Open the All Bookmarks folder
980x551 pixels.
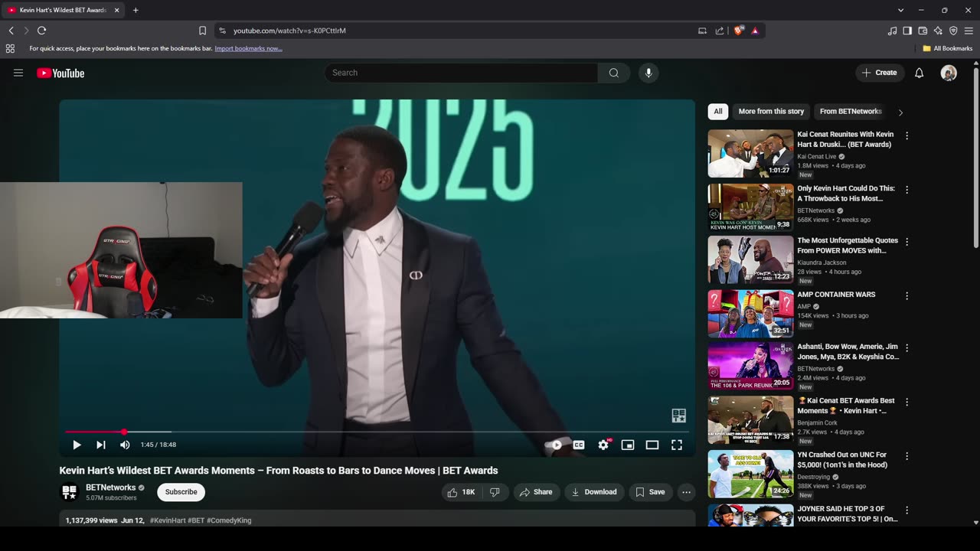(x=948, y=48)
